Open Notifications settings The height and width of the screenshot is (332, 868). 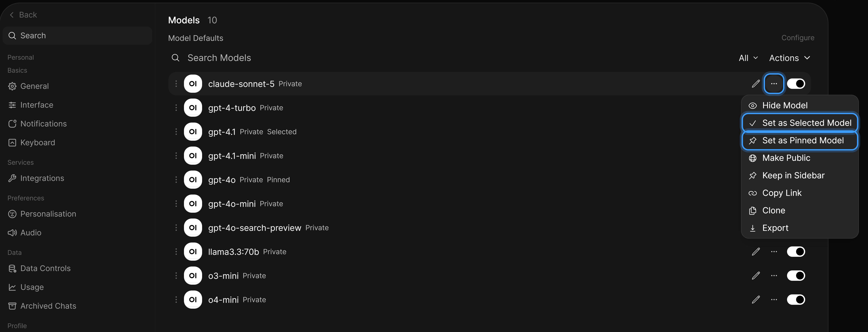[37, 124]
